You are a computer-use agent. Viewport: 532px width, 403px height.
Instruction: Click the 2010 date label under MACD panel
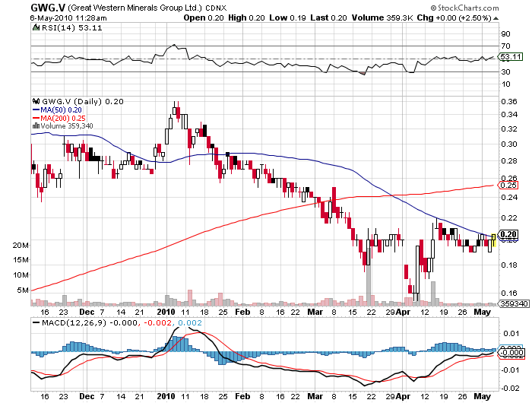166,396
